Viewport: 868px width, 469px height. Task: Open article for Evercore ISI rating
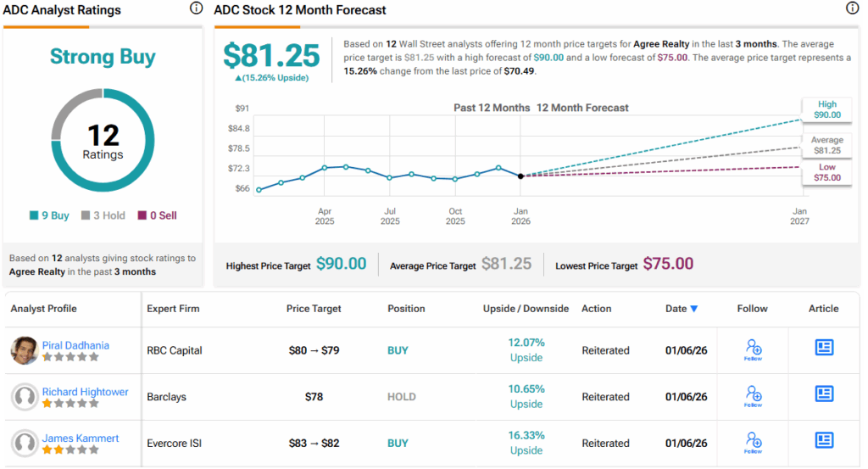(824, 439)
